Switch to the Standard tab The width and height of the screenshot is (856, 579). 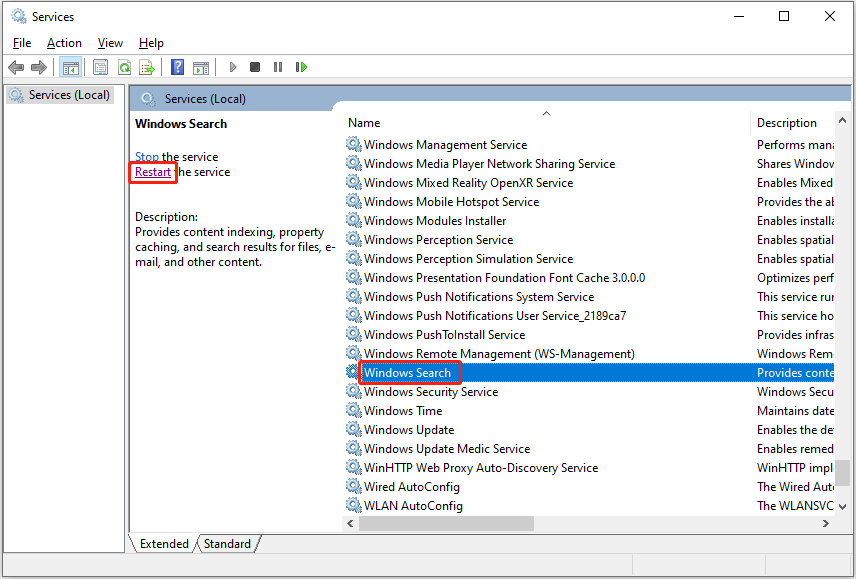tap(227, 544)
